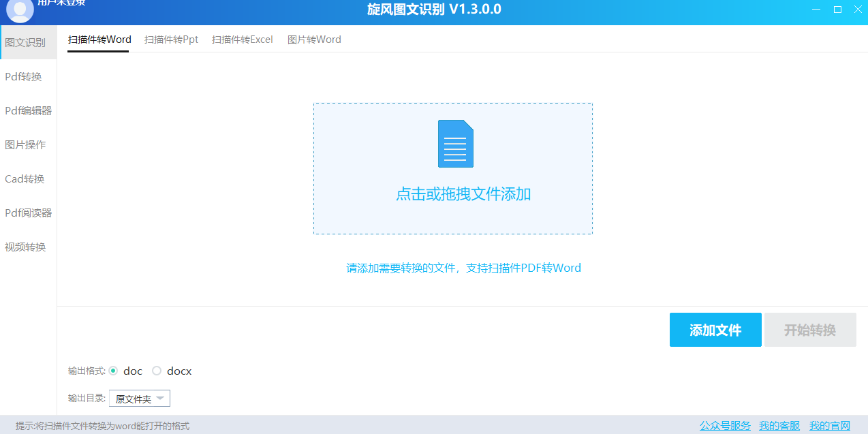Click the 点击或拖拽文件添加 drop area text

(x=463, y=194)
